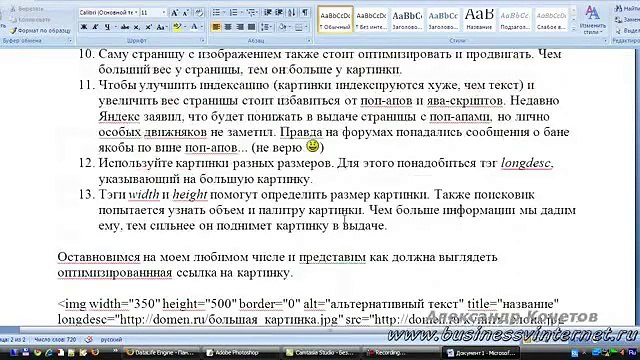The height and width of the screenshot is (360, 640).
Task: Switch to Recording taskbar window
Action: 400,353
